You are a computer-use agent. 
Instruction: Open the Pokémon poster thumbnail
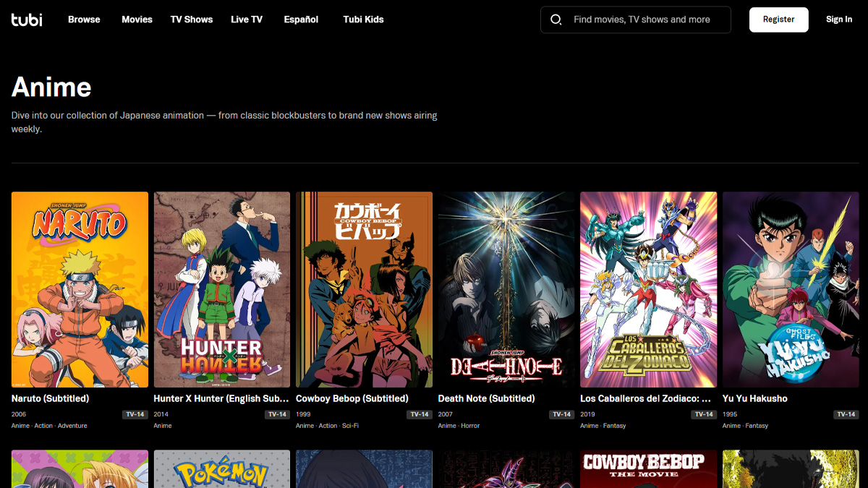click(x=222, y=469)
